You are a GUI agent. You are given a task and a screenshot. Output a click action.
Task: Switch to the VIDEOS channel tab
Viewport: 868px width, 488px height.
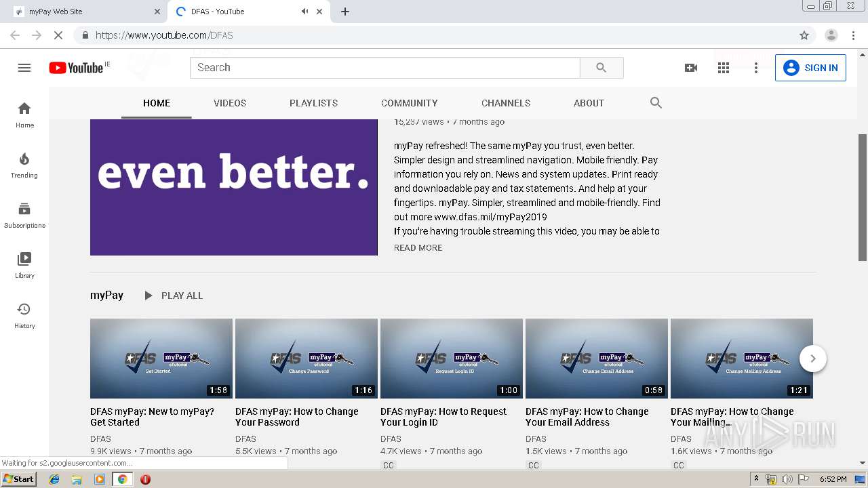point(230,103)
